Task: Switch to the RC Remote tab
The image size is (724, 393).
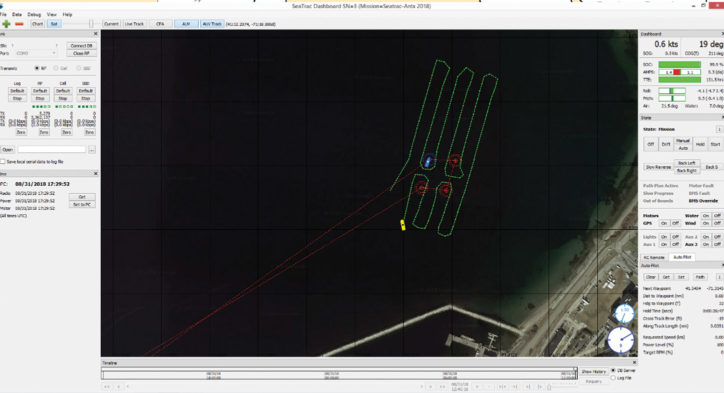Action: pyautogui.click(x=654, y=257)
